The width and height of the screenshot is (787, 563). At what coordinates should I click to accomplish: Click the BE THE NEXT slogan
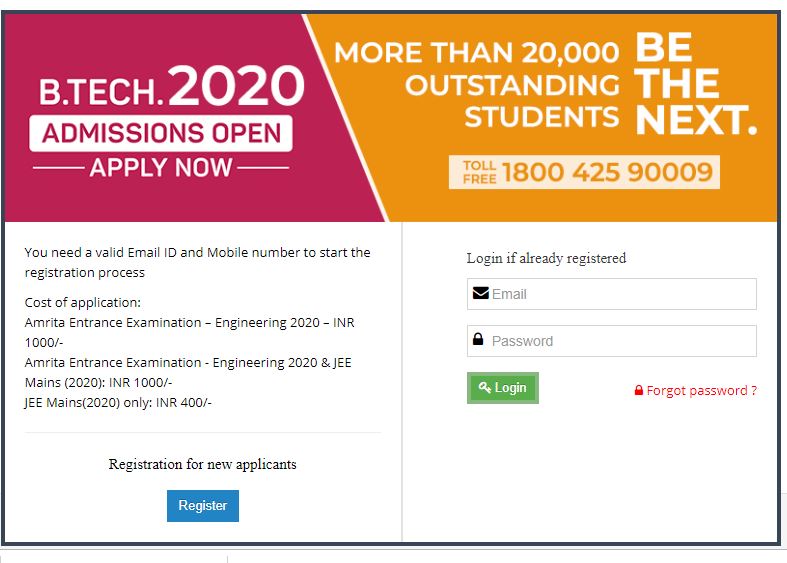pyautogui.click(x=695, y=84)
